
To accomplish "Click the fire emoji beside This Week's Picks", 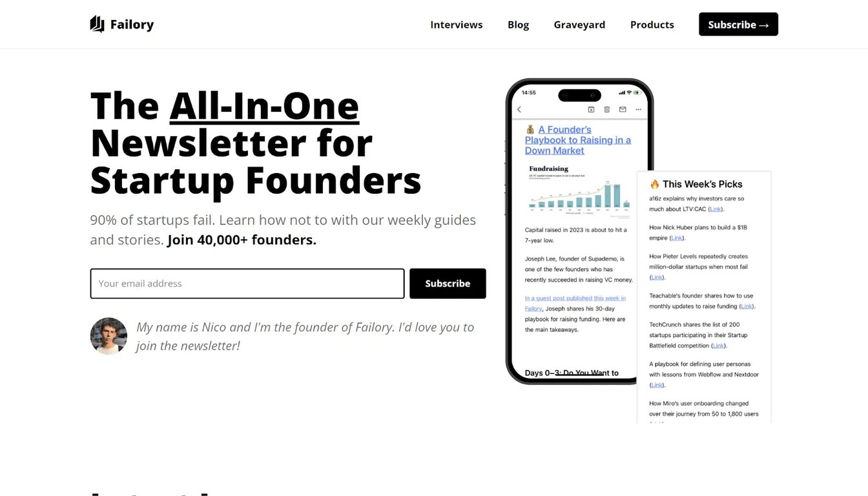I will tap(654, 184).
